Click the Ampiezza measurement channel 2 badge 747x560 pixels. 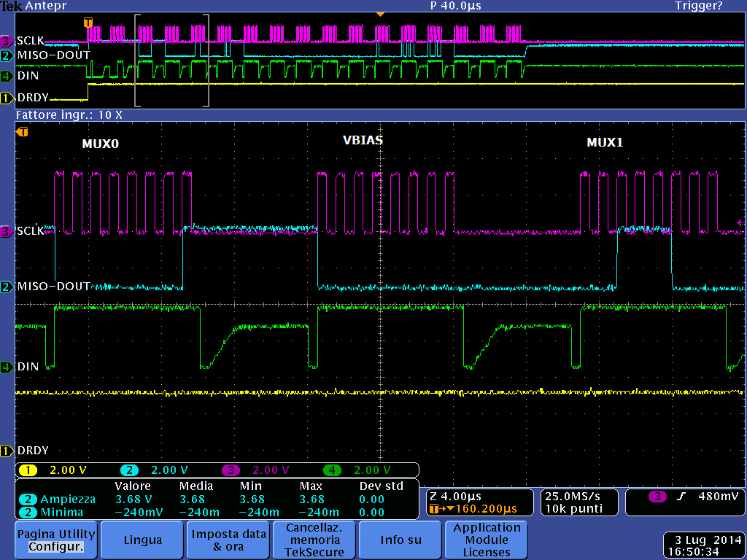coord(28,499)
